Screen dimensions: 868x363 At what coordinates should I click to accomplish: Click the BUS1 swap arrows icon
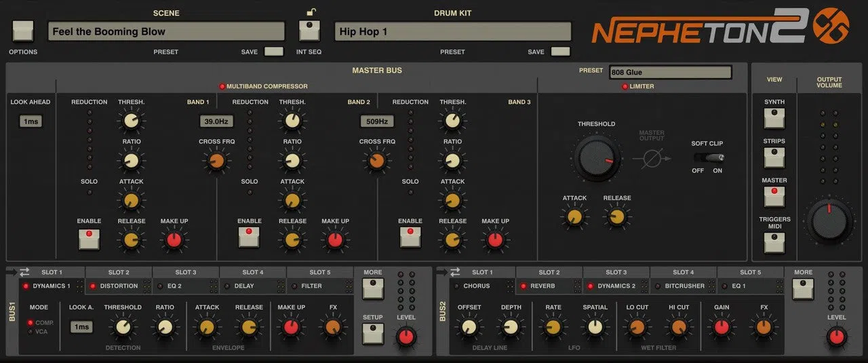click(24, 272)
